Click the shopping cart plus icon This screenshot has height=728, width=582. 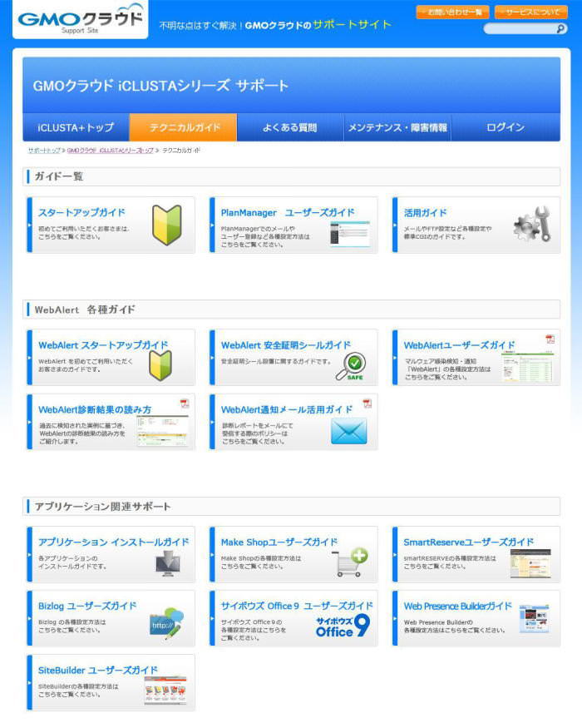(x=350, y=562)
